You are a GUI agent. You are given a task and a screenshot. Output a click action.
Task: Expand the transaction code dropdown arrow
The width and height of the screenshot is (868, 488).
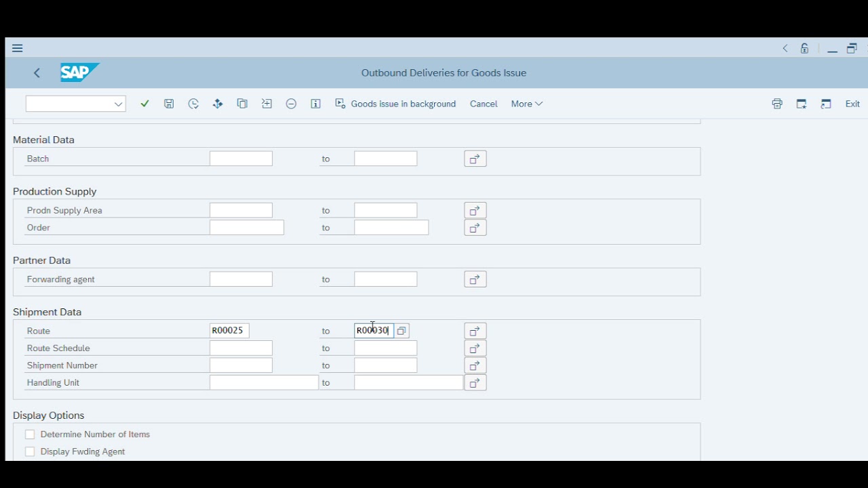click(119, 104)
